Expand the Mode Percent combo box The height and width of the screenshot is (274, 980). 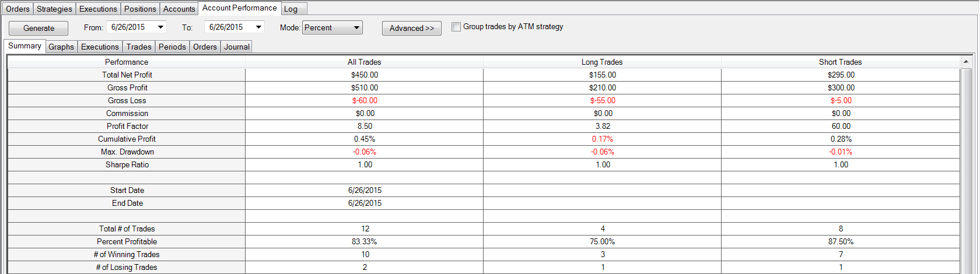tap(356, 27)
